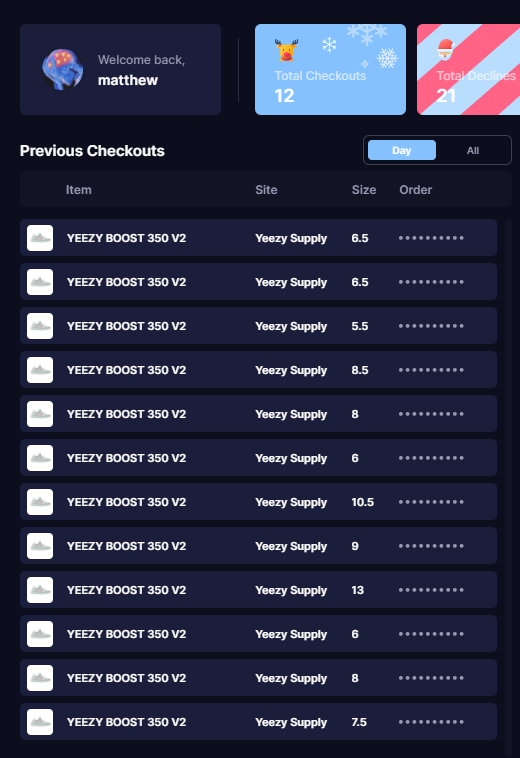Reveal hidden order number for size 8.5 checkout
Screen dimensions: 520x758
[x=431, y=370]
